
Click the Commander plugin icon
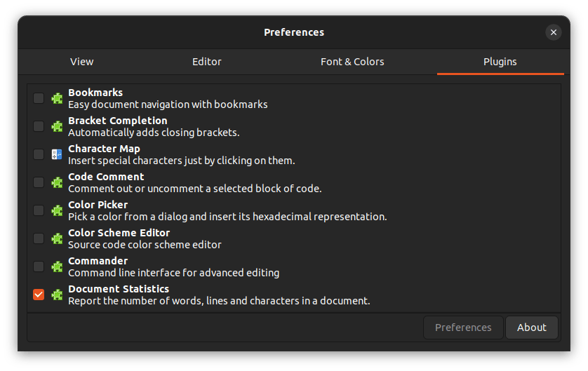(57, 267)
